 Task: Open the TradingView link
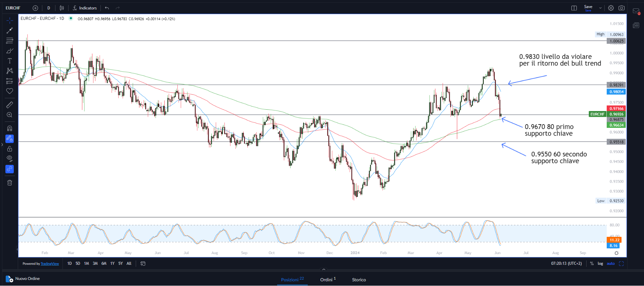50,264
